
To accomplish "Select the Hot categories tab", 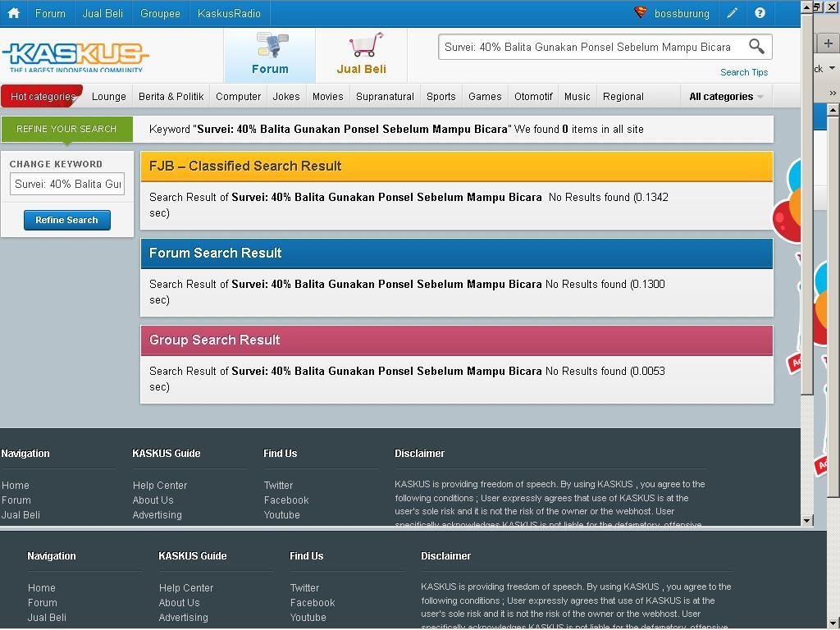I will tap(43, 97).
